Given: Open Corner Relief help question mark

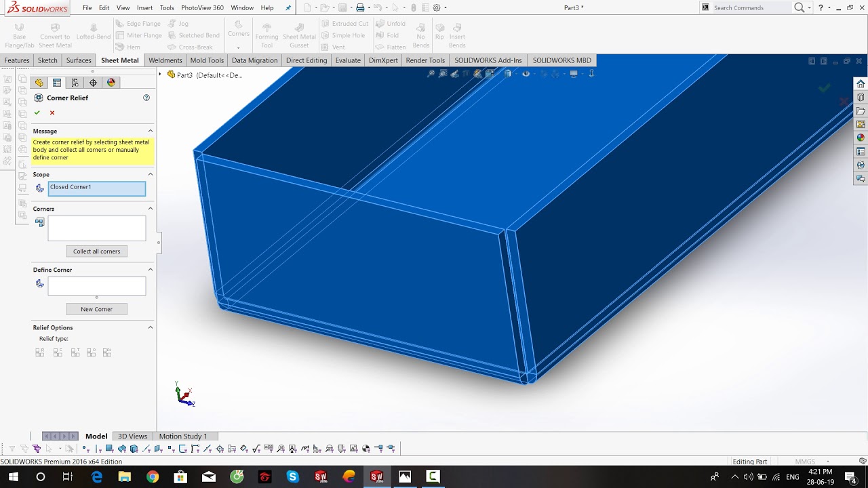Looking at the screenshot, I should click(146, 98).
